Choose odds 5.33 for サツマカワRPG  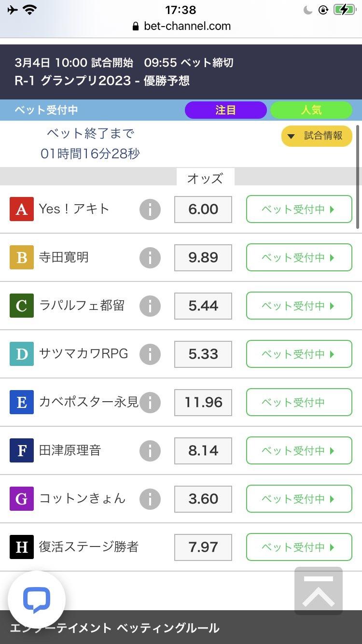coord(203,354)
